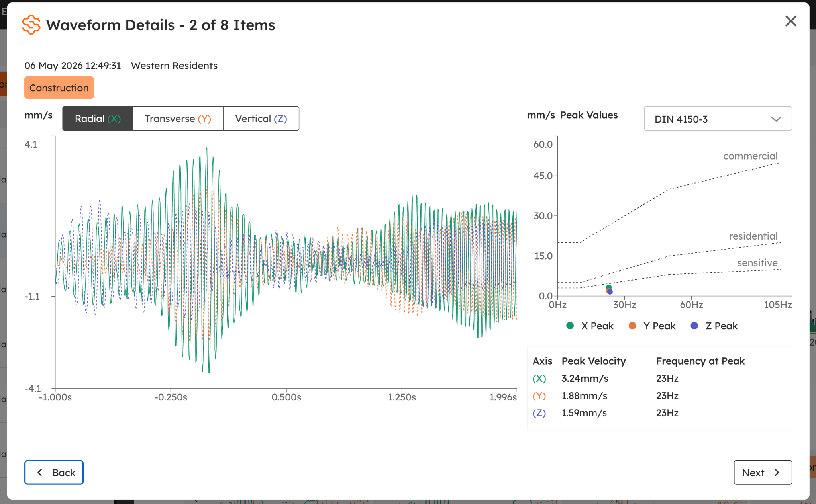The image size is (816, 504).
Task: Click the left chevron in Back button
Action: [x=40, y=472]
